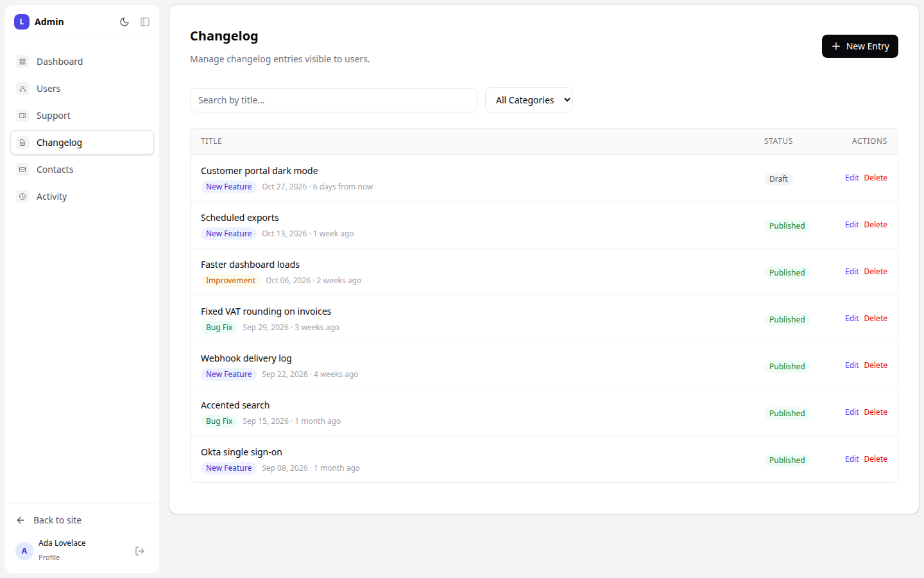Open the All Categories dropdown

[x=529, y=100]
